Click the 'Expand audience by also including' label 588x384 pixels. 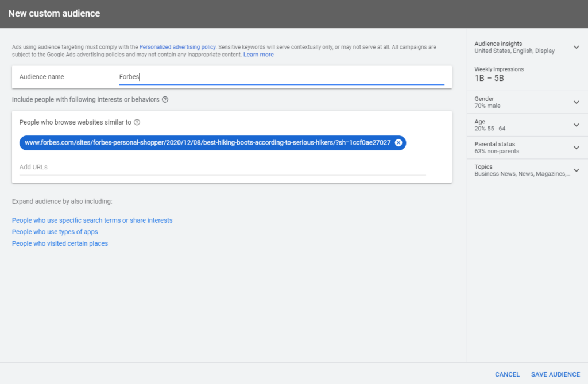point(62,201)
